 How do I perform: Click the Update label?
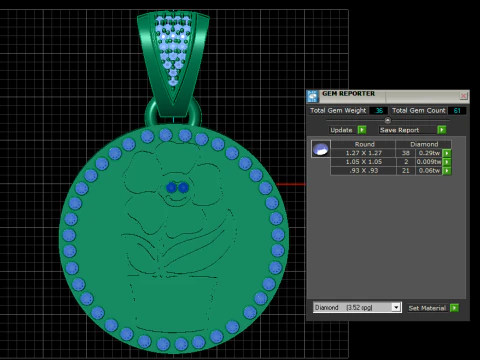click(341, 130)
